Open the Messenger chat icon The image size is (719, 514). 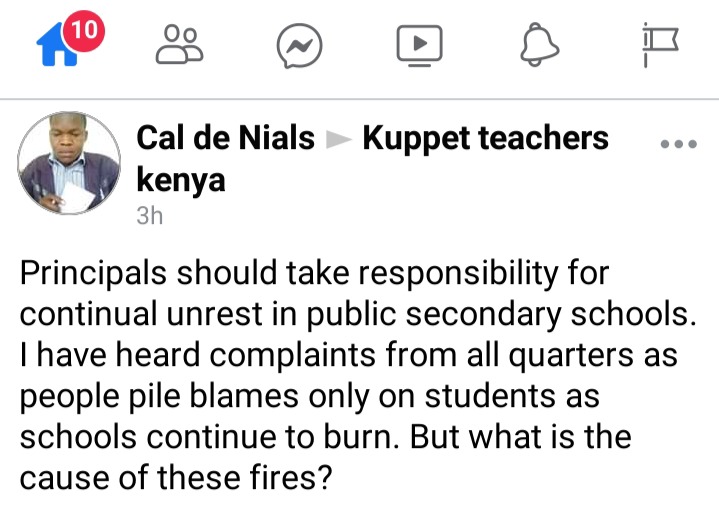[299, 45]
